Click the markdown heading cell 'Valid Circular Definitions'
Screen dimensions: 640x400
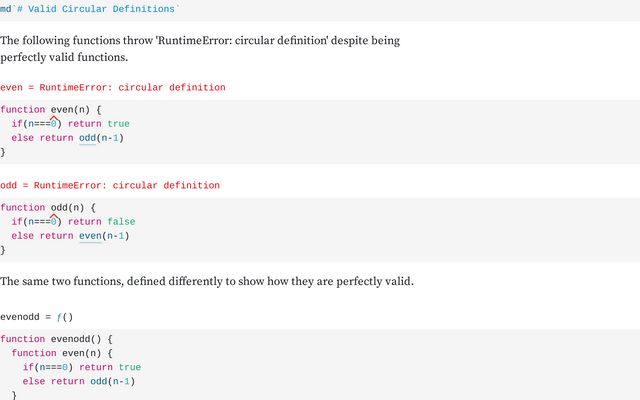tap(89, 9)
